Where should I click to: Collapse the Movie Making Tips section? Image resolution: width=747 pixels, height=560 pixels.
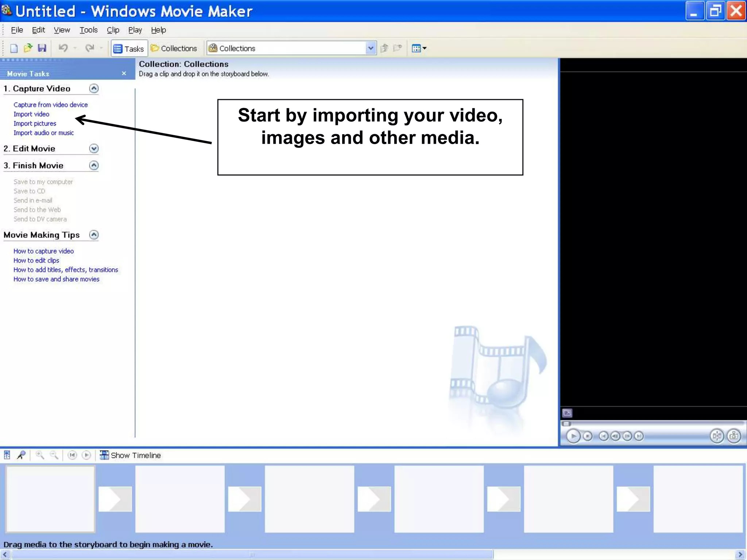pyautogui.click(x=94, y=235)
